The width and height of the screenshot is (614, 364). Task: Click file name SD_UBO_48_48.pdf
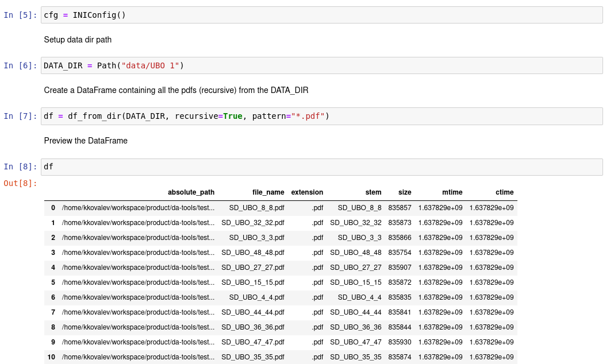point(253,253)
